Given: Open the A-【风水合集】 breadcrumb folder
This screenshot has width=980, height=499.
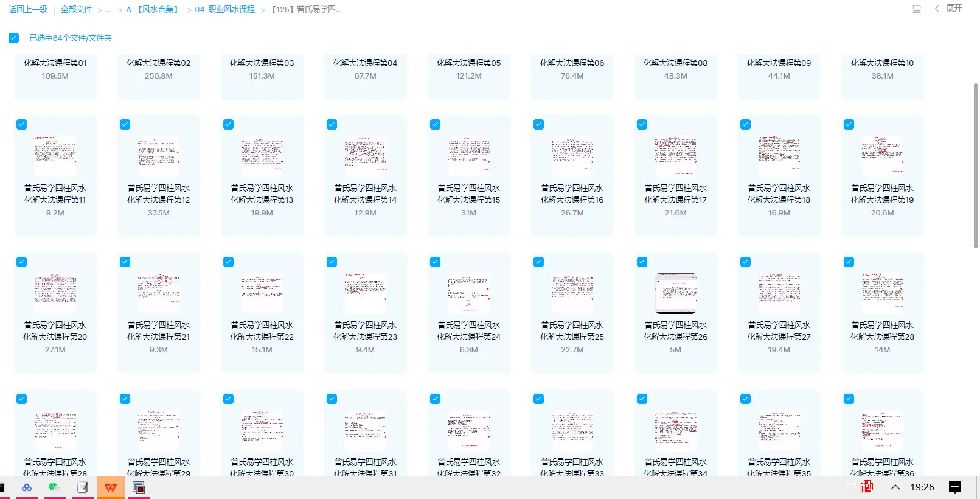Looking at the screenshot, I should click(153, 9).
